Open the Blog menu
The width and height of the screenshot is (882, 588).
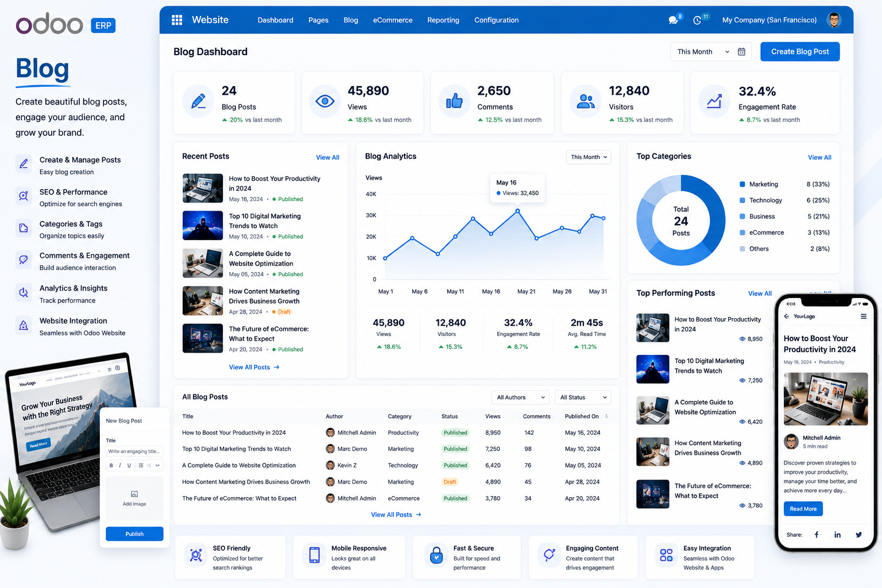point(351,20)
